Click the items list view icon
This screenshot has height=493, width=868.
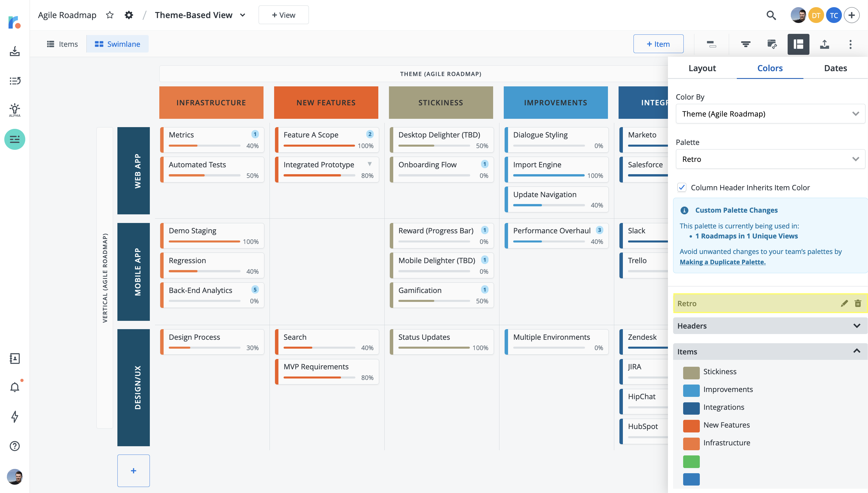tap(51, 44)
